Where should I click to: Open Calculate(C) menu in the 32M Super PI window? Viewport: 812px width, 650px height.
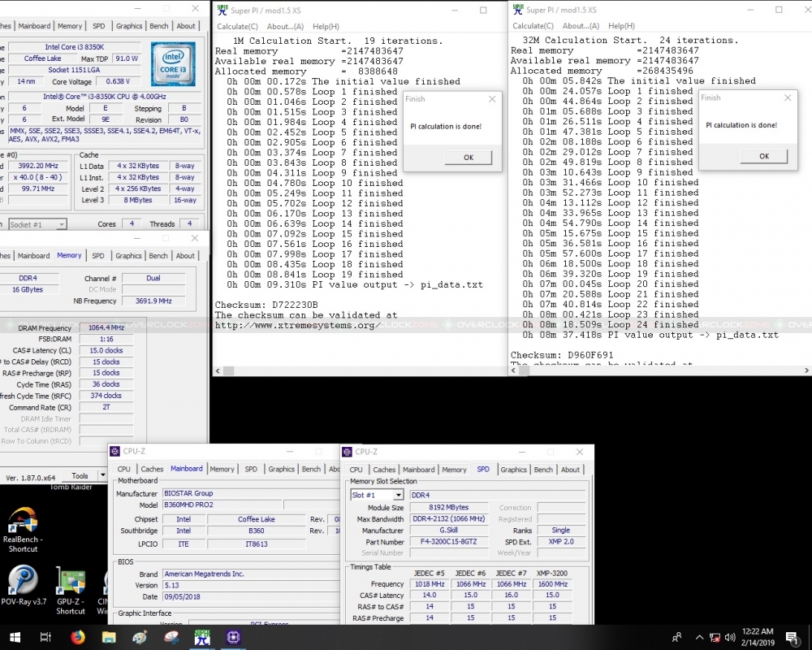[533, 26]
